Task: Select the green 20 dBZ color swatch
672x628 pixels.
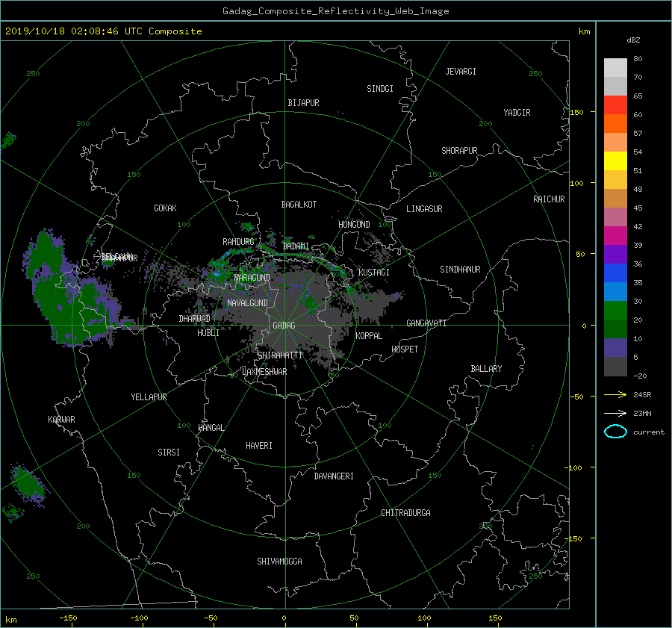Action: tap(615, 311)
